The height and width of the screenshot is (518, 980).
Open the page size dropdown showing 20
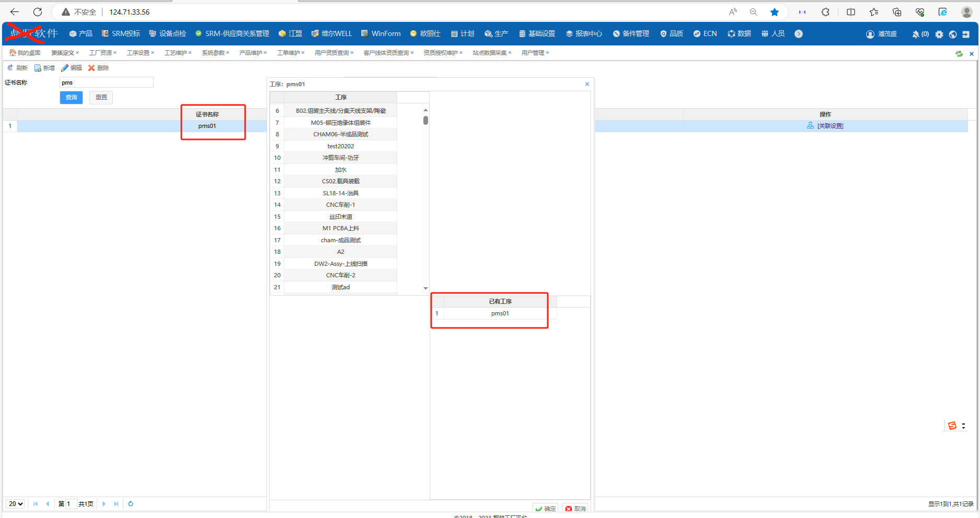(16, 504)
